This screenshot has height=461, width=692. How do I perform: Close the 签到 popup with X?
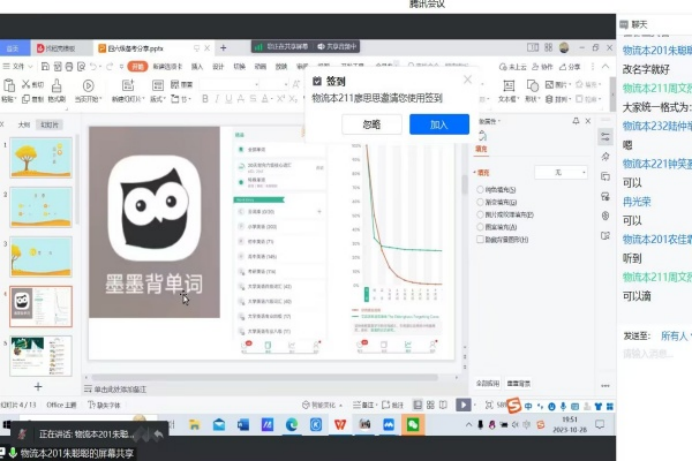click(x=466, y=80)
